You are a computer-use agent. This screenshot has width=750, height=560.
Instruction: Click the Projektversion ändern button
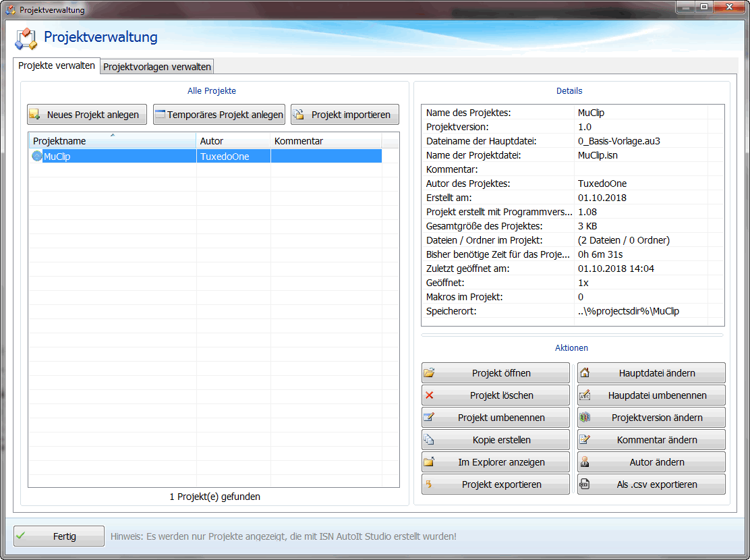pos(651,418)
